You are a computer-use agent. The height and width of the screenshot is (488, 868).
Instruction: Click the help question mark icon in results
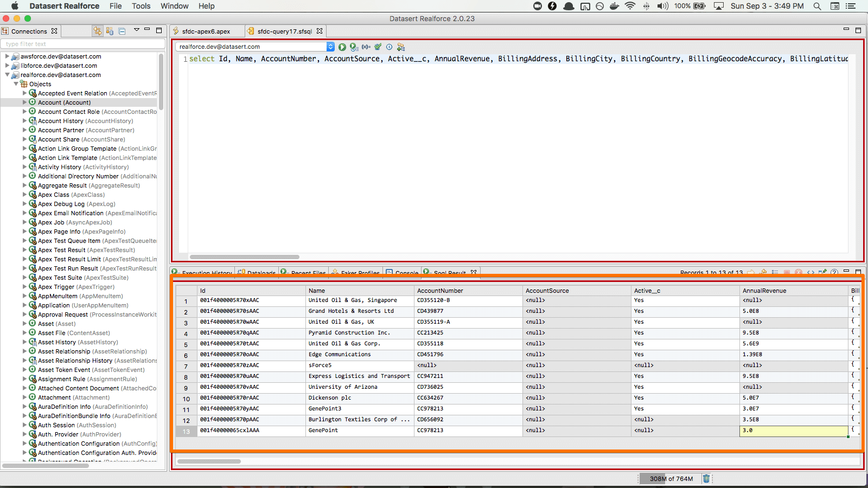[834, 272]
